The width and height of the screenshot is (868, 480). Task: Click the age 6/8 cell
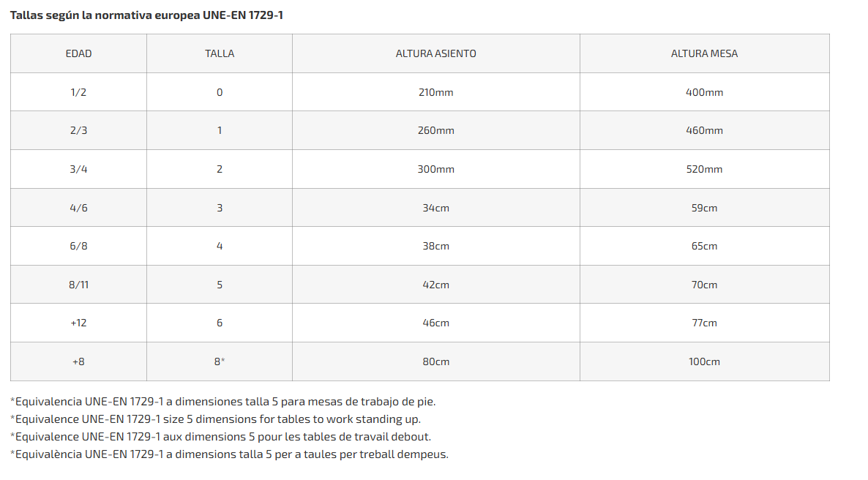click(78, 246)
